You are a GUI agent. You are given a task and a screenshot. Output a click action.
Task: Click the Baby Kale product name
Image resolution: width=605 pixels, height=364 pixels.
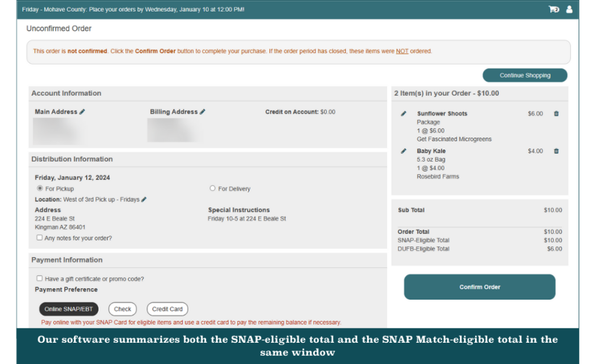(431, 151)
